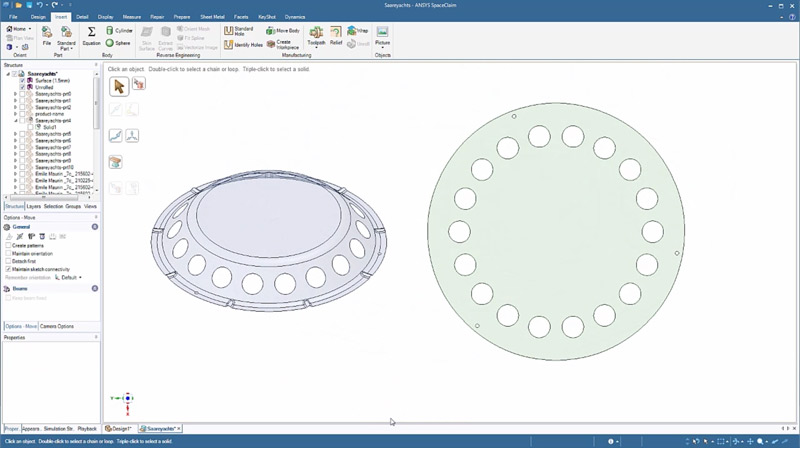Click the Relief manufacturing tool
Viewport: 800px width, 450px height.
tap(336, 37)
